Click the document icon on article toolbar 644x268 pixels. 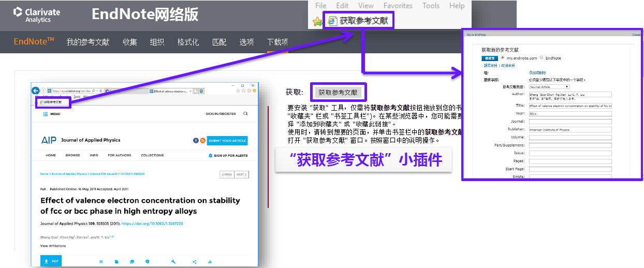click(x=116, y=262)
